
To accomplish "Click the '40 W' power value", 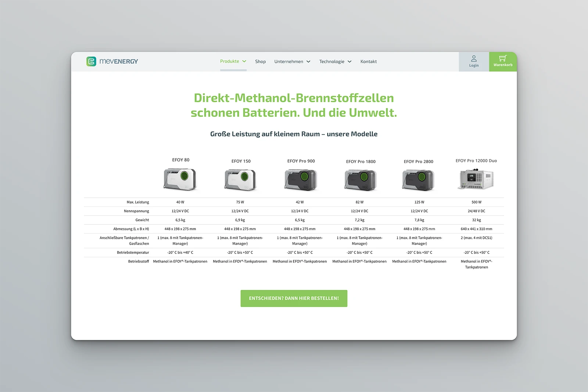I will coord(180,202).
